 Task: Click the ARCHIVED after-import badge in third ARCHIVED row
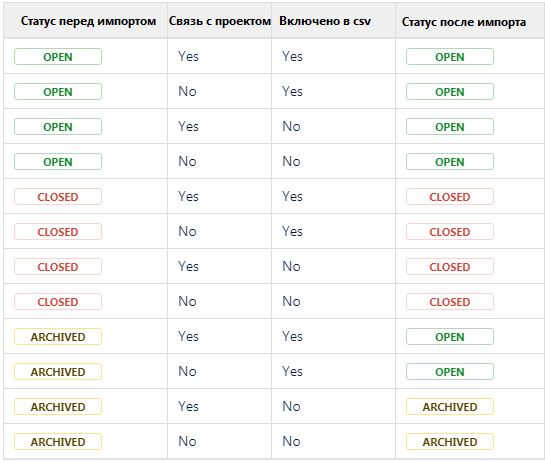pyautogui.click(x=450, y=407)
